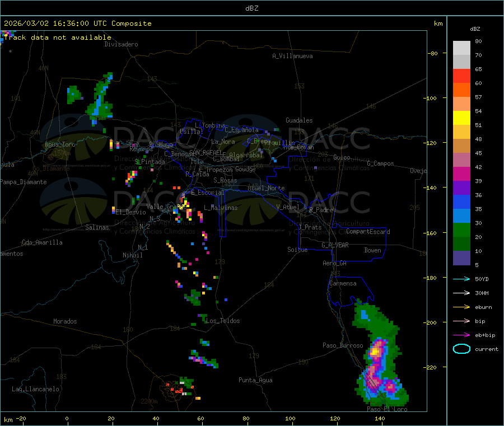This screenshot has height=426, width=504.
Task: Click the G_Campos map label
Action: [380, 163]
